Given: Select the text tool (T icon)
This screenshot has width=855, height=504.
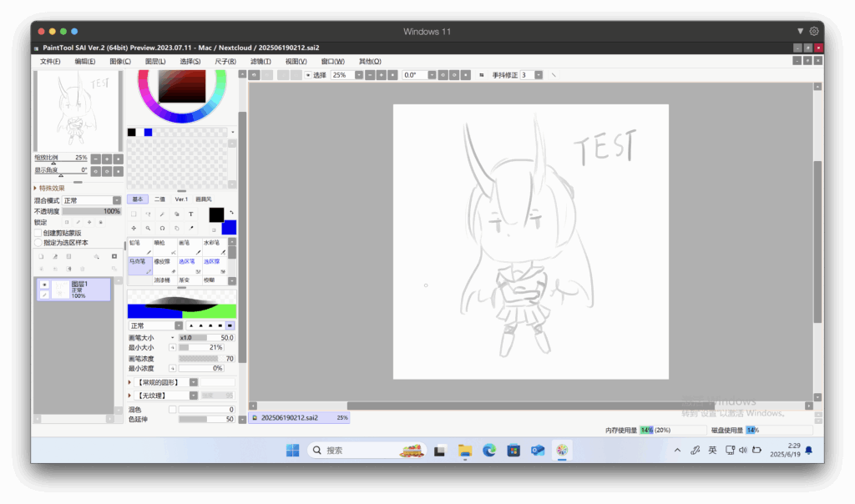Looking at the screenshot, I should point(190,214).
